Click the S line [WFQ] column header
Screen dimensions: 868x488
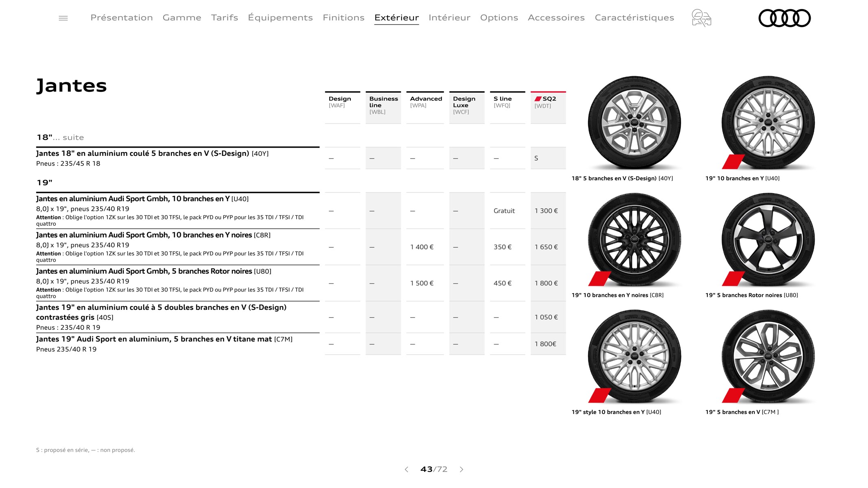507,107
